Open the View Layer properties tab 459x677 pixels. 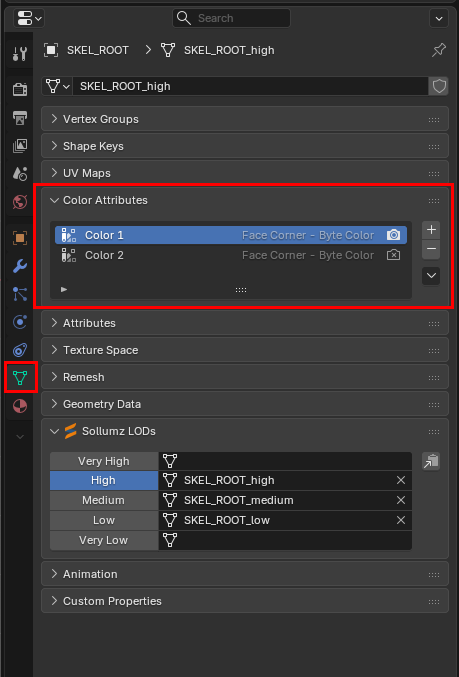tap(20, 146)
